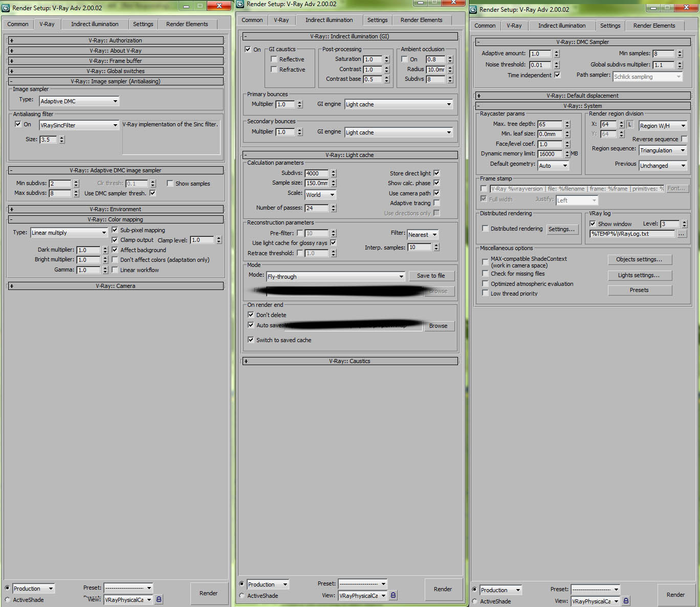This screenshot has width=700, height=607.
Task: Collapse the Image sampler (Antialiasing) rollout
Action: (x=116, y=81)
